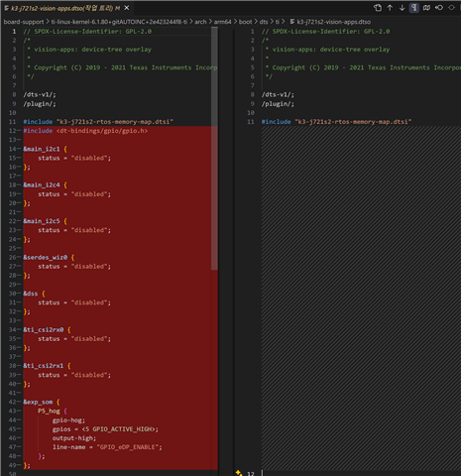Click '&ti_csi2rx1 {' line
Image resolution: width=461 pixels, height=476 pixels.
pyautogui.click(x=47, y=366)
